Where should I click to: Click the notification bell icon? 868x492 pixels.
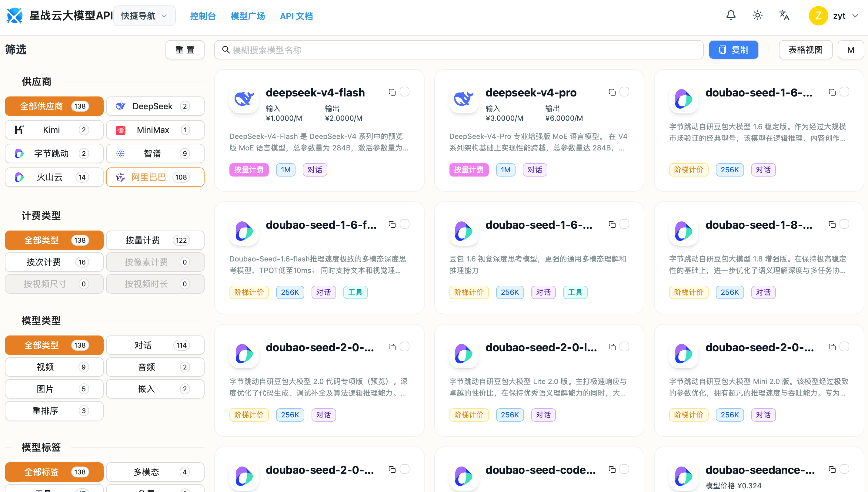point(731,15)
